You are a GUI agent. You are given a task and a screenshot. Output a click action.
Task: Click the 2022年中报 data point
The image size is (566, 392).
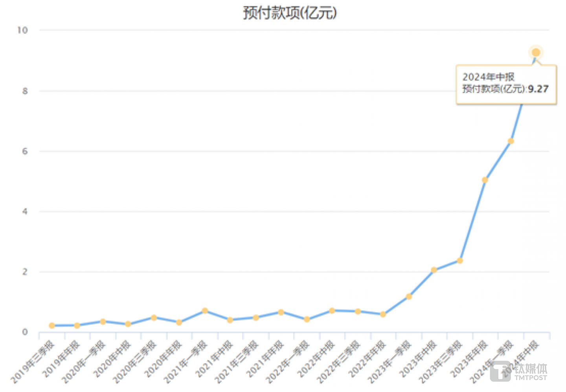pos(332,311)
